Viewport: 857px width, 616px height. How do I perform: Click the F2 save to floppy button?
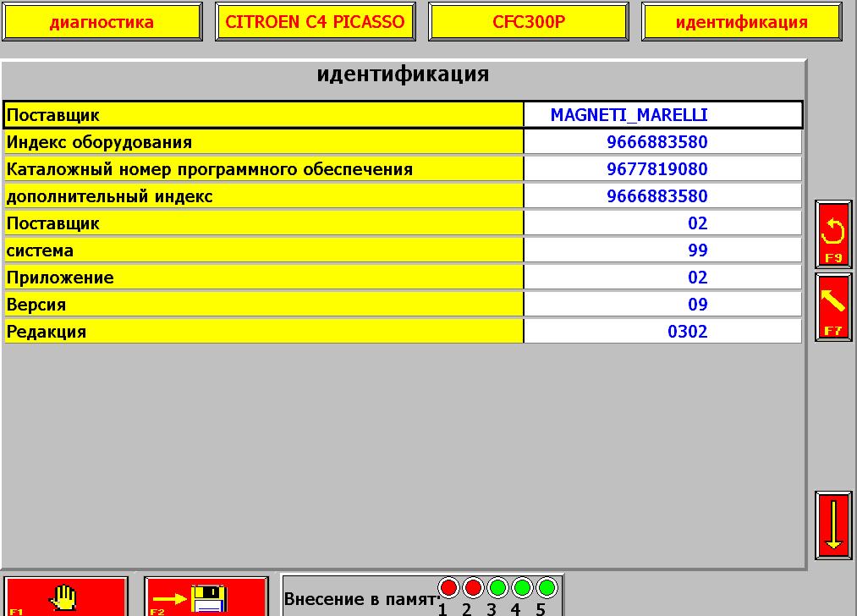[206, 597]
